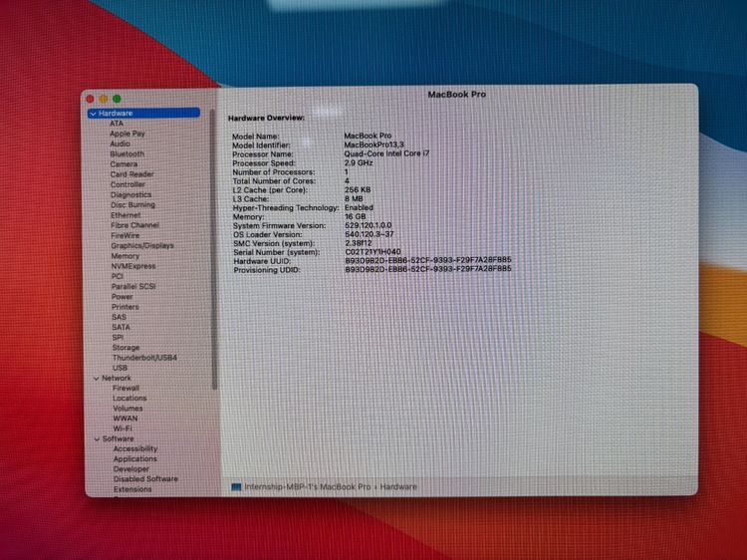Open Ethernet hardware entry
The width and height of the screenshot is (747, 560).
[x=125, y=215]
